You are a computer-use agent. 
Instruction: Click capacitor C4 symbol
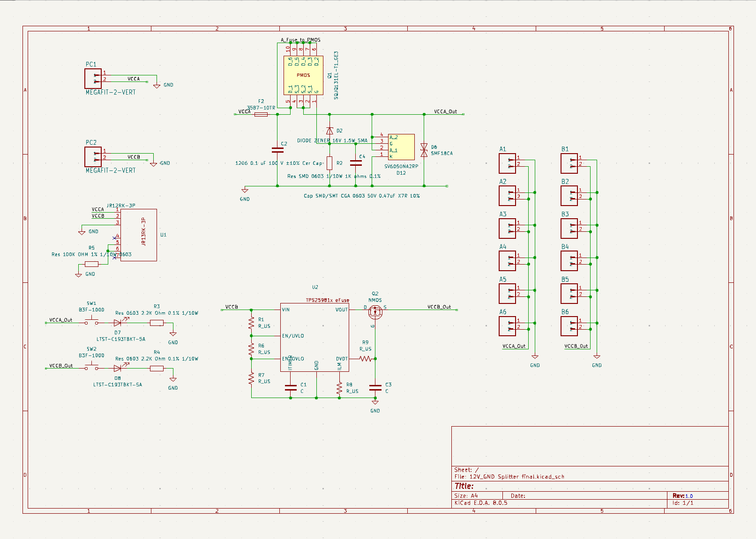coord(356,163)
